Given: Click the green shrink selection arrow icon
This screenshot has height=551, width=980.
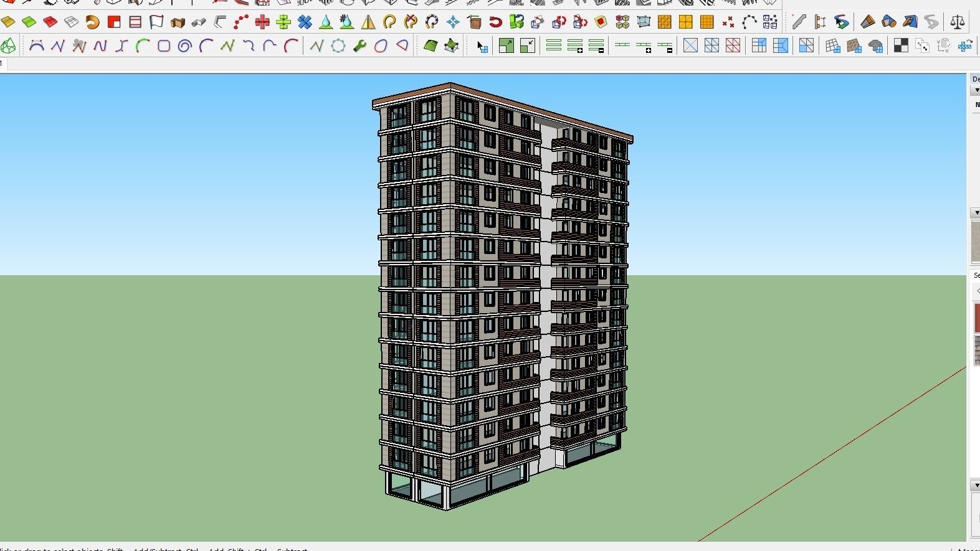Looking at the screenshot, I should coord(528,45).
